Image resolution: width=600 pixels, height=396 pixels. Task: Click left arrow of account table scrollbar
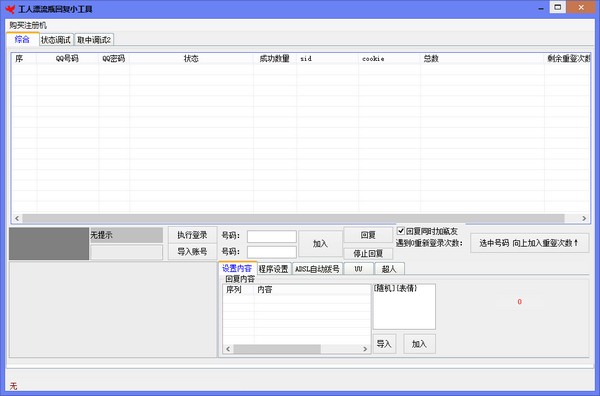coord(17,218)
